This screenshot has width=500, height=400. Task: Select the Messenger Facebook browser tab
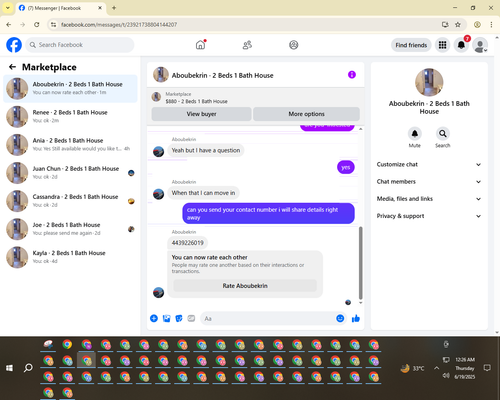click(x=61, y=8)
